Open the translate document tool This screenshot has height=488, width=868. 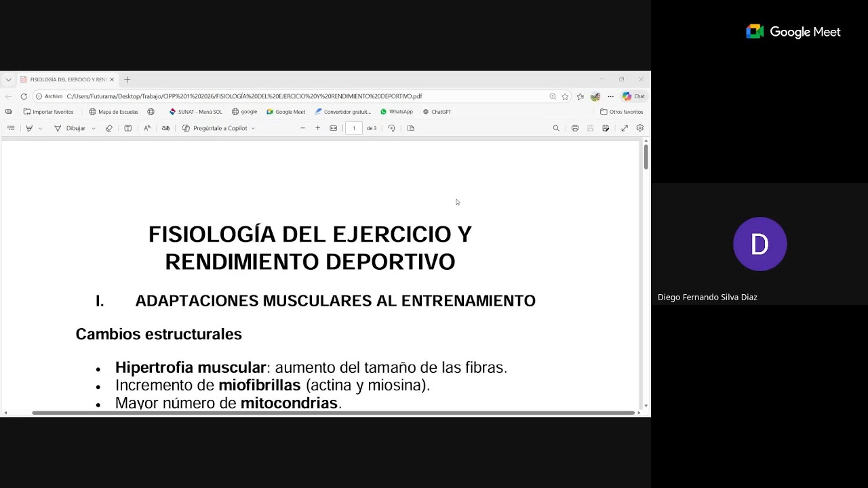click(165, 128)
